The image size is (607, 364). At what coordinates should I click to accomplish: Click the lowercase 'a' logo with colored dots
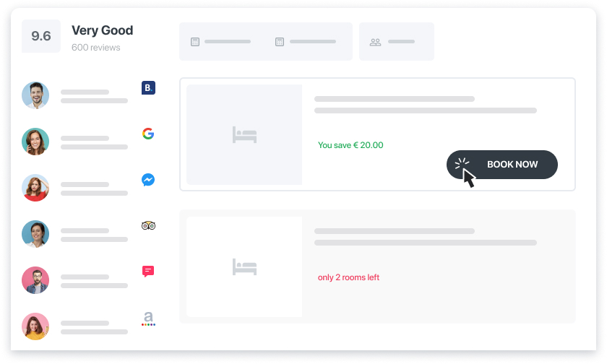148,318
